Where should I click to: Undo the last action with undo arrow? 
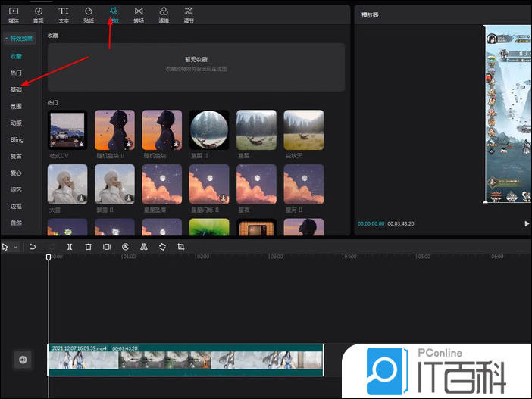click(33, 247)
